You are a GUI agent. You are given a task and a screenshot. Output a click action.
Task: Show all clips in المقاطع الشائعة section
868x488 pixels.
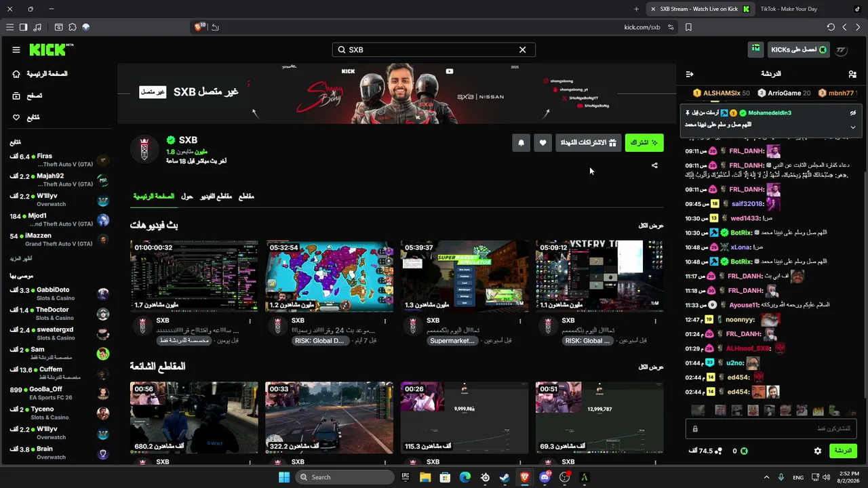tap(651, 367)
